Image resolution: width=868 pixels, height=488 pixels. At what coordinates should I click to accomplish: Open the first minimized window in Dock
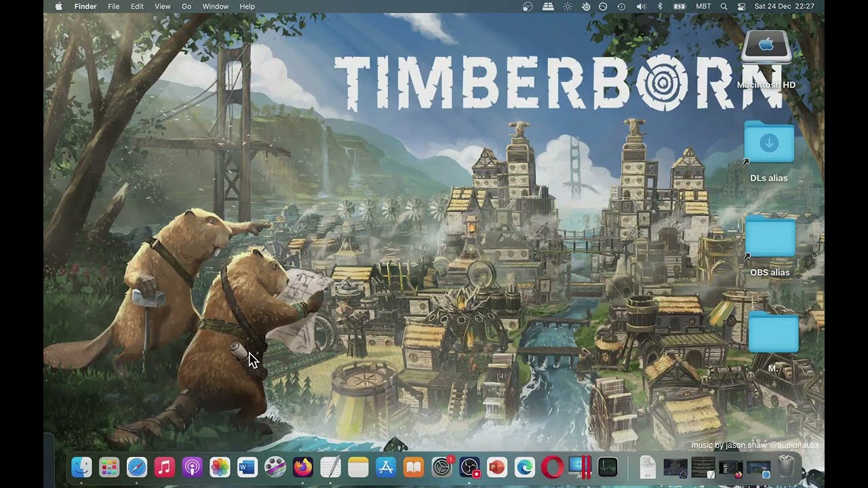[x=675, y=467]
